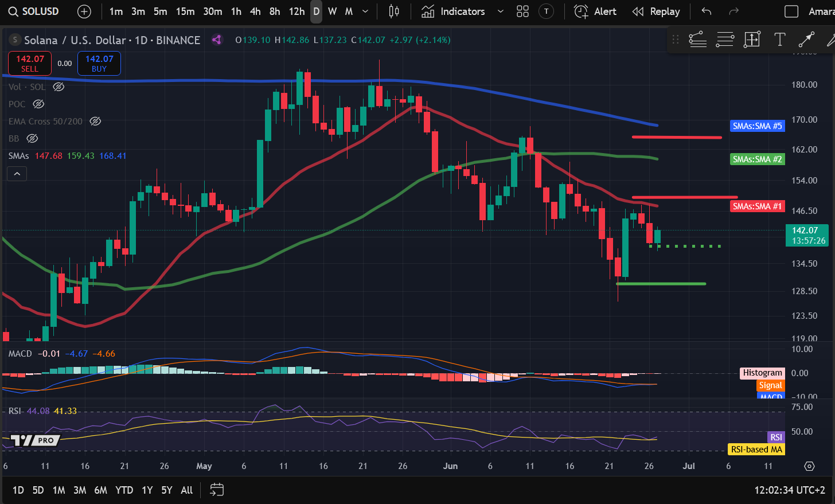Click the RSI-based MA scale label

[756, 450]
